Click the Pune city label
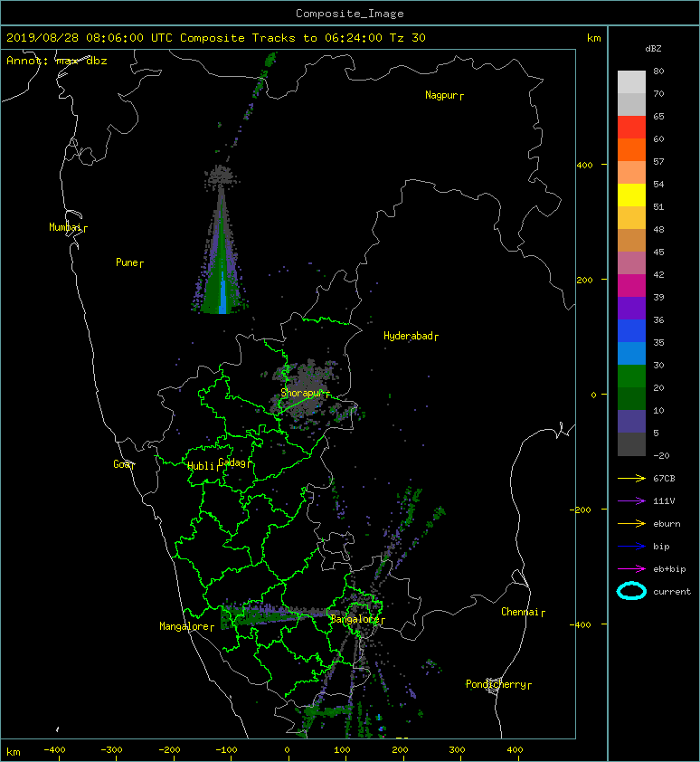Image resolution: width=700 pixels, height=762 pixels. click(129, 263)
